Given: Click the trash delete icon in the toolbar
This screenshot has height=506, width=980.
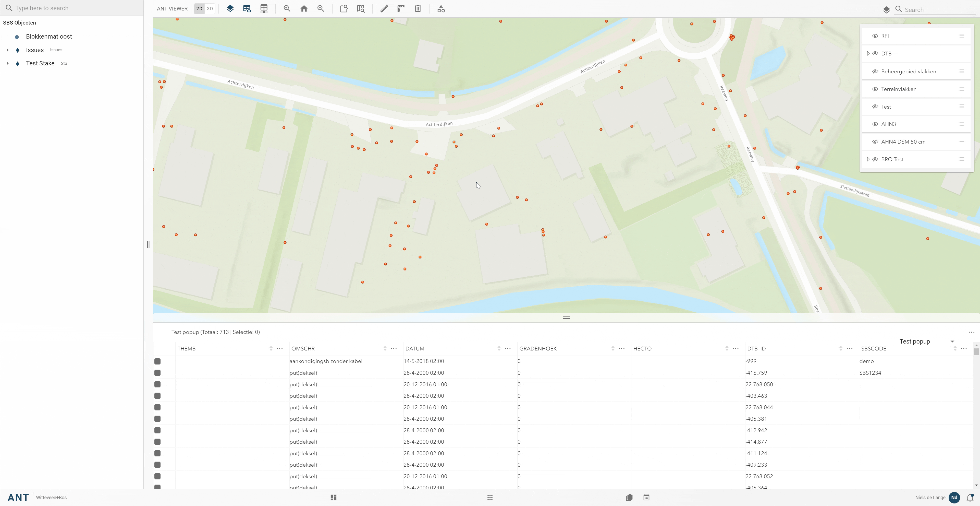Looking at the screenshot, I should tap(418, 9).
